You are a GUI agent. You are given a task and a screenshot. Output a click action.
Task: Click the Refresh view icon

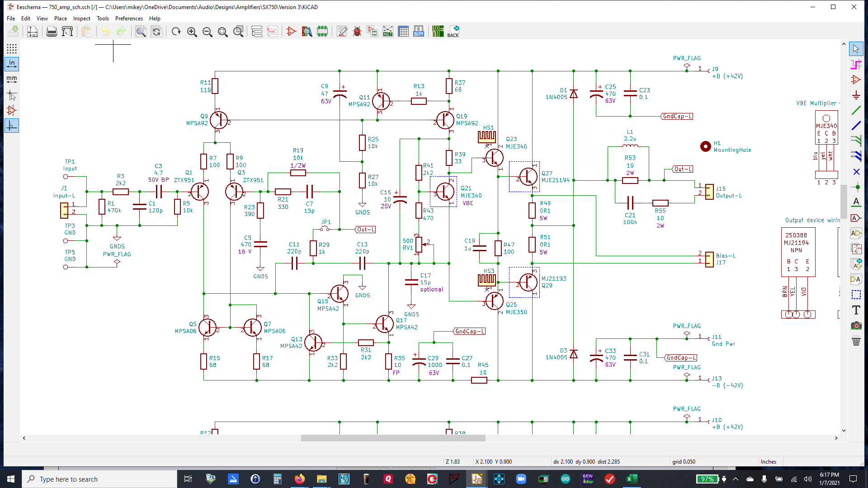coord(176,31)
